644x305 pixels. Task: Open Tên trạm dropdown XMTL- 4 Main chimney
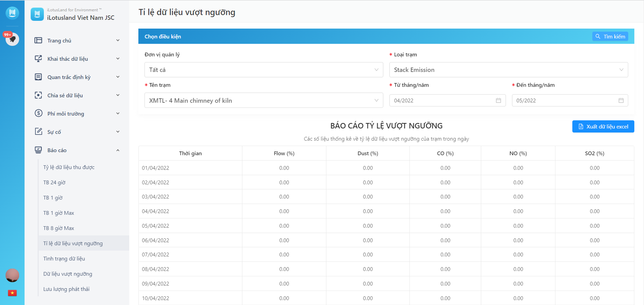[x=264, y=100]
